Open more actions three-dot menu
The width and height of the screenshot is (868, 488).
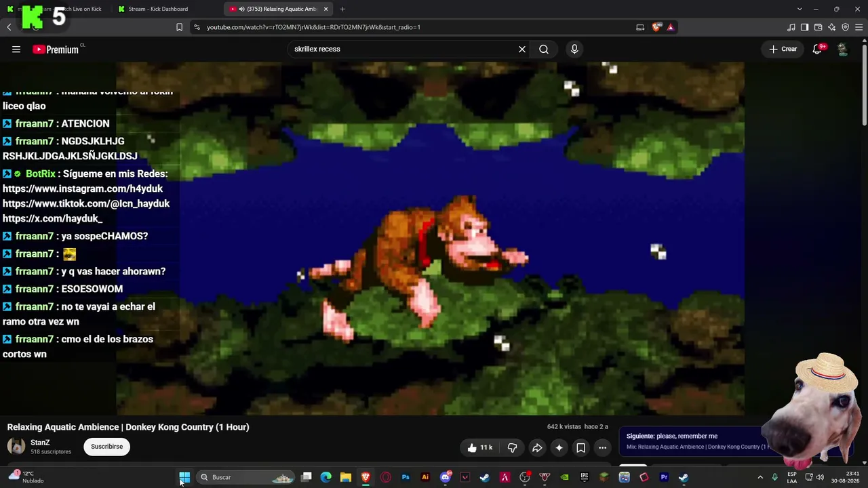tap(602, 447)
